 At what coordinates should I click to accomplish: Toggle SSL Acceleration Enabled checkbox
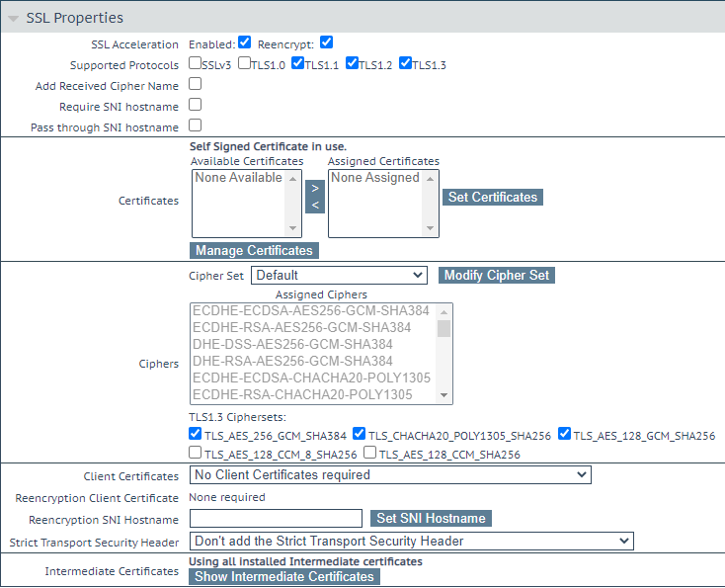pos(244,42)
